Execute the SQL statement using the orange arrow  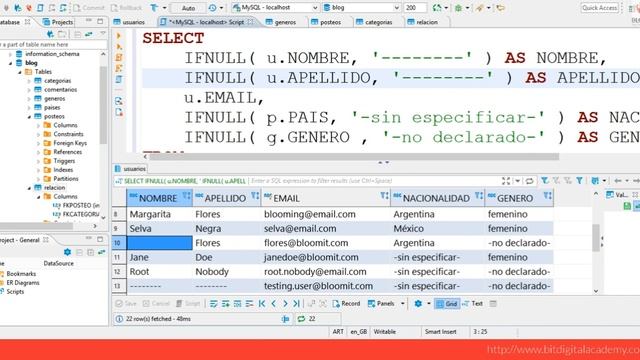(x=119, y=36)
